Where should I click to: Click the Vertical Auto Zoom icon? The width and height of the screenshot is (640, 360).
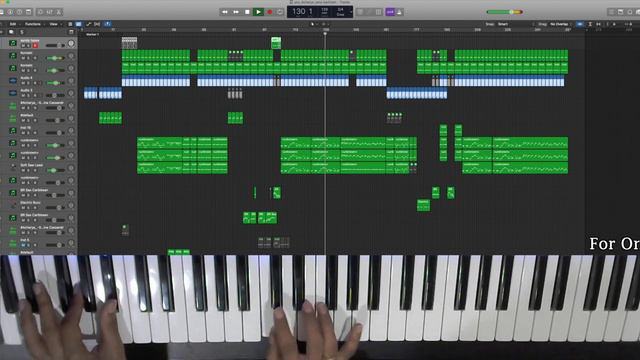(590, 24)
